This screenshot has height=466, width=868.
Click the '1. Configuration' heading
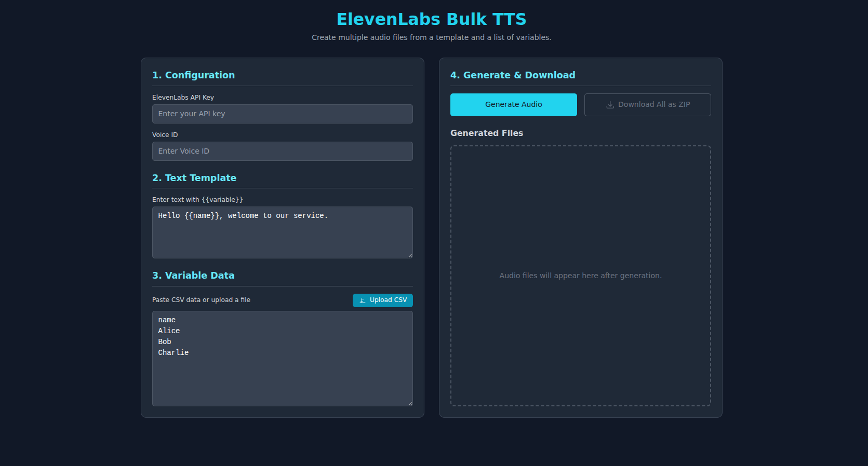(x=193, y=75)
